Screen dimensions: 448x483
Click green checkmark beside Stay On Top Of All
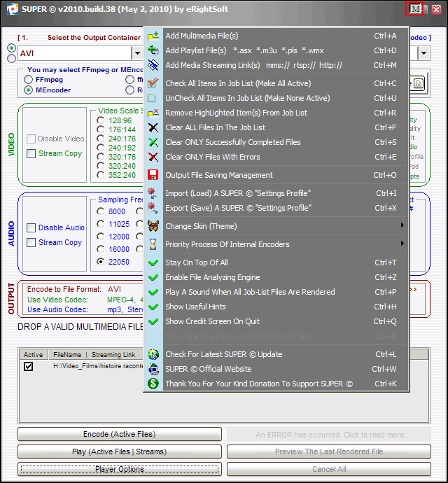click(x=153, y=262)
